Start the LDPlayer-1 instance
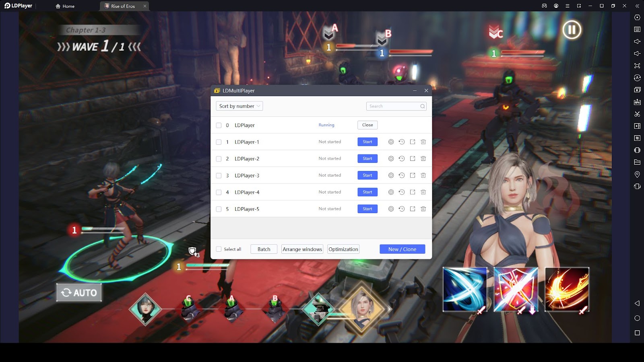644x362 pixels. 367,142
